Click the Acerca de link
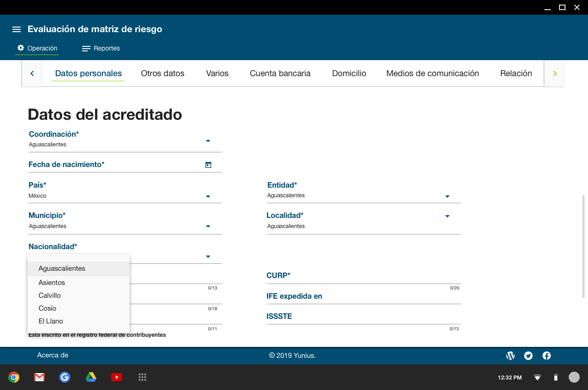This screenshot has width=588, height=390. click(53, 355)
